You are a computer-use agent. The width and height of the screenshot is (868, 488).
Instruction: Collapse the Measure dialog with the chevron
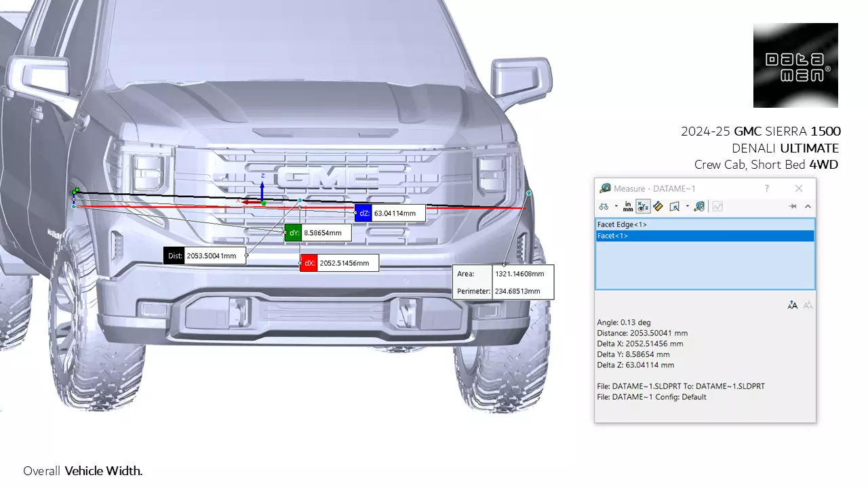click(x=808, y=206)
